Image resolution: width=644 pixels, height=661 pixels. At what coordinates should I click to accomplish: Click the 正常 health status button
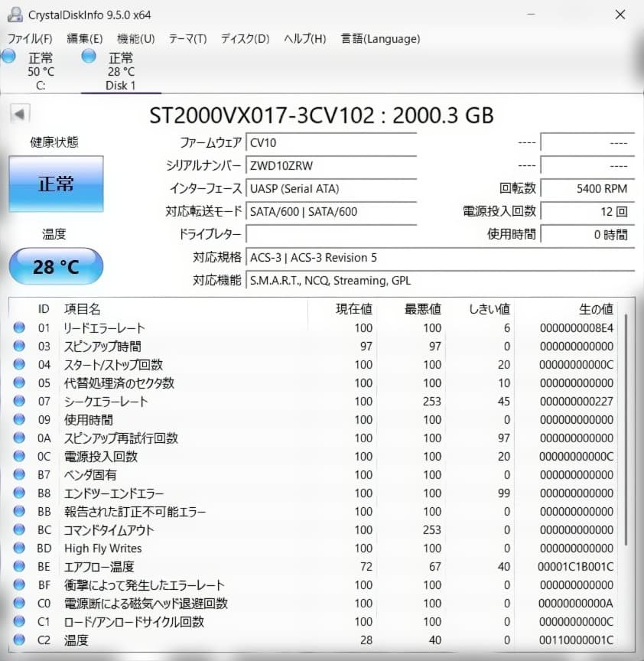[x=56, y=184]
